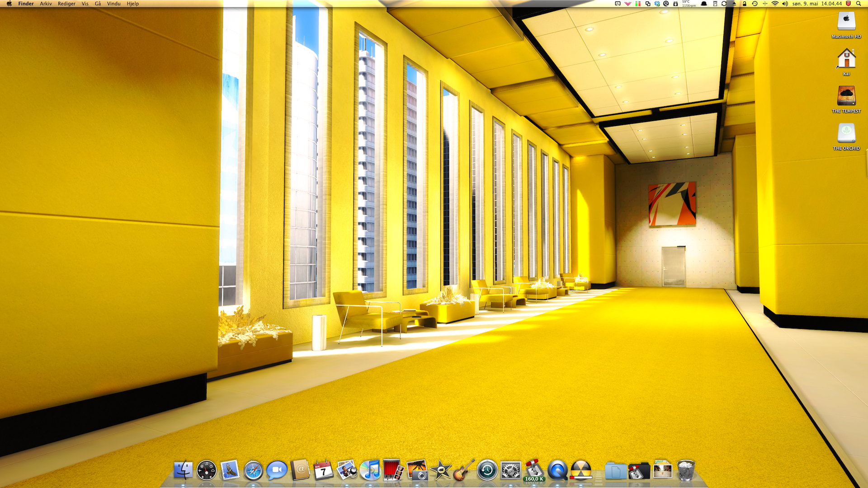
Task: Launch GarageBand guitar icon
Action: coord(464,471)
